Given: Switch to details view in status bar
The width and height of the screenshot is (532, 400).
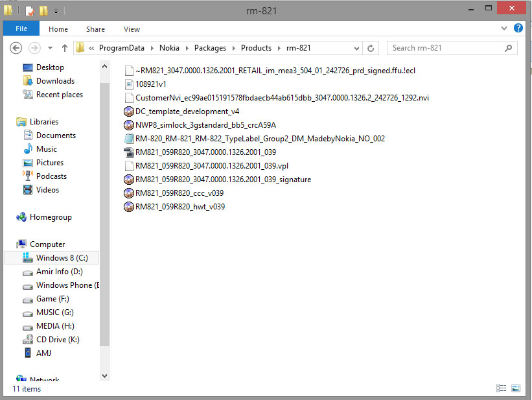Looking at the screenshot, I should (501, 388).
